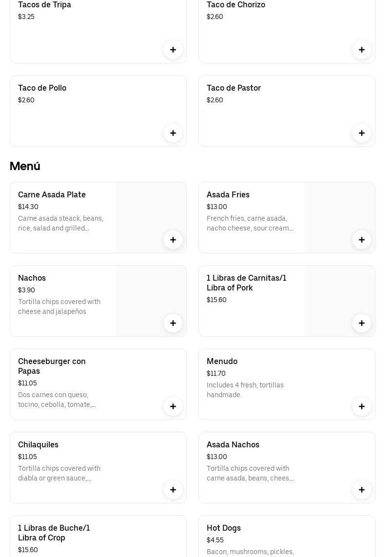Tap plus button on Menudo card
Image resolution: width=392 pixels, height=557 pixels.
[x=362, y=406]
